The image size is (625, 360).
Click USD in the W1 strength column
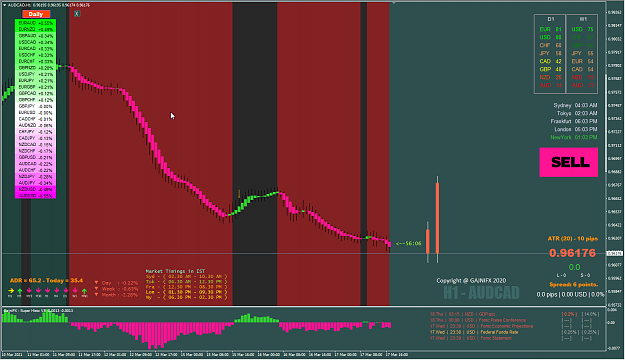coord(577,30)
